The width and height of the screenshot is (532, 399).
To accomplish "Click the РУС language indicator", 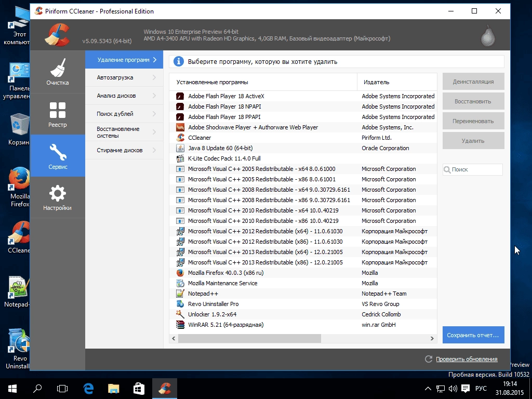I will point(481,389).
